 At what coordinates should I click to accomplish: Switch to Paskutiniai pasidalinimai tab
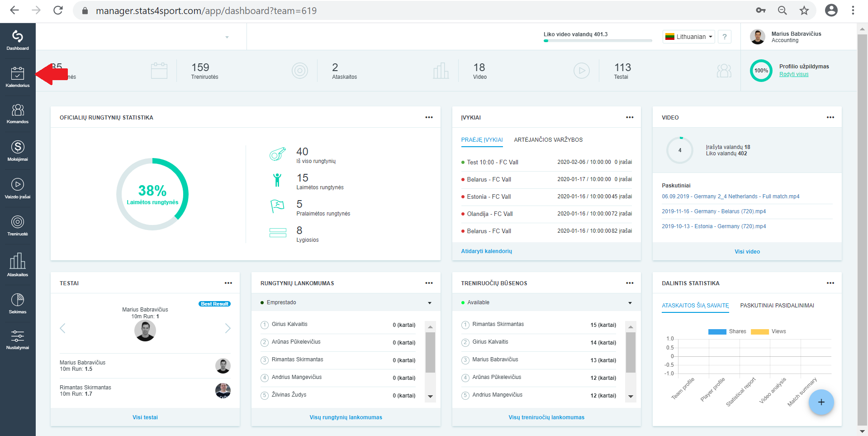(x=777, y=306)
